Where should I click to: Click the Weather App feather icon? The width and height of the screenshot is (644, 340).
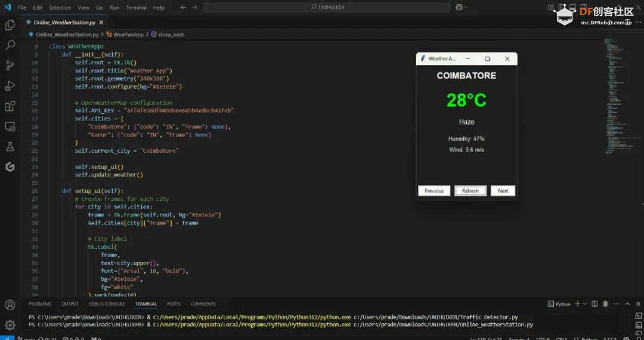coord(423,58)
